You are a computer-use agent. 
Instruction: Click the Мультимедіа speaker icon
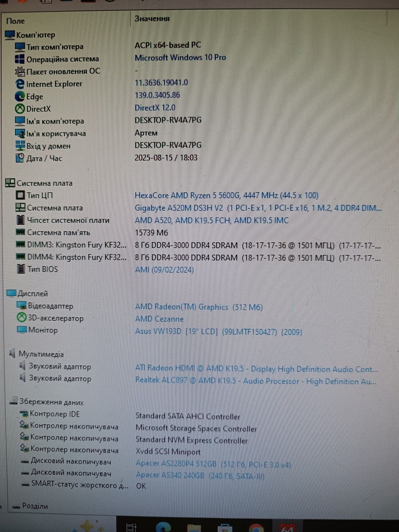click(x=13, y=354)
